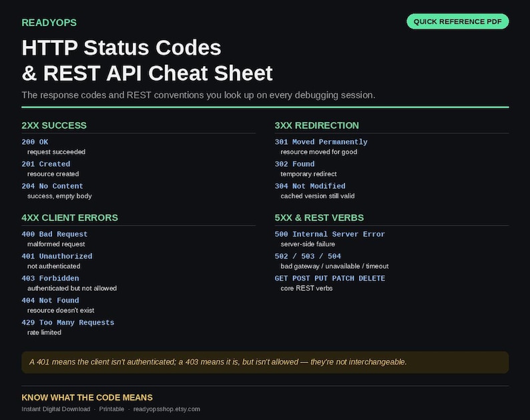Viewport: 530px width, 420px height.
Task: Click the QUICK REFERENCE PDF badge
Action: pyautogui.click(x=458, y=21)
